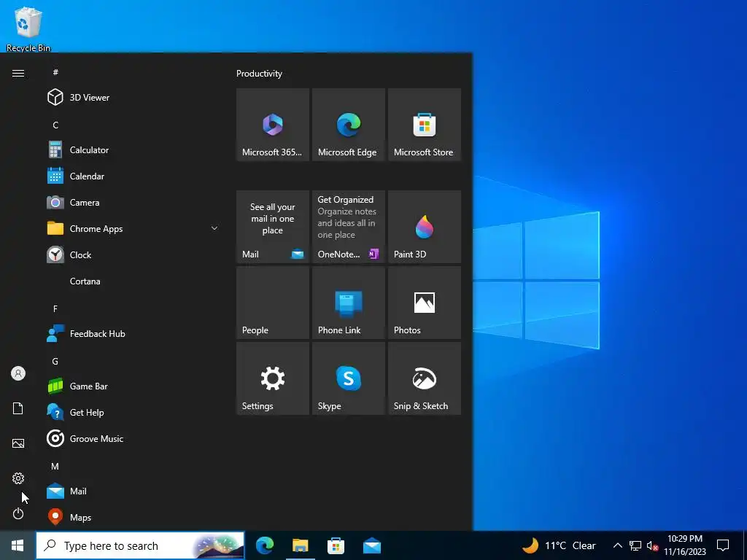Screen dimensions: 747x560
Task: Open File Explorer from the taskbar
Action: coord(300,545)
